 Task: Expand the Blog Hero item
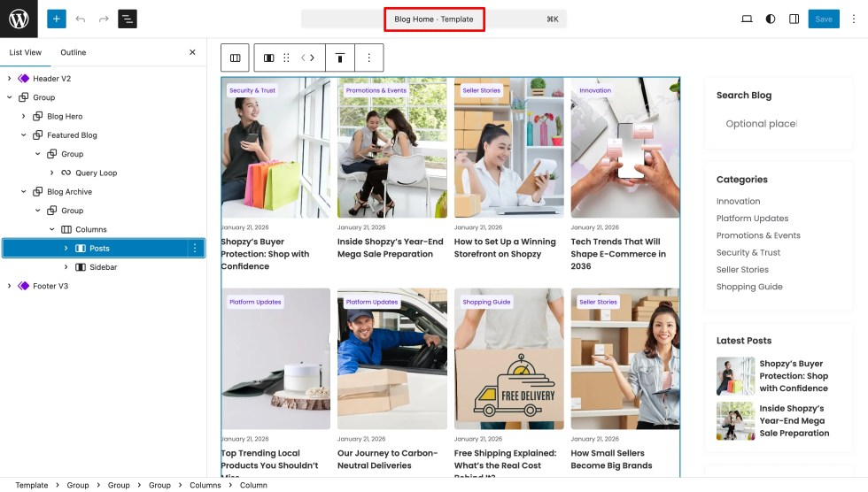(x=23, y=116)
